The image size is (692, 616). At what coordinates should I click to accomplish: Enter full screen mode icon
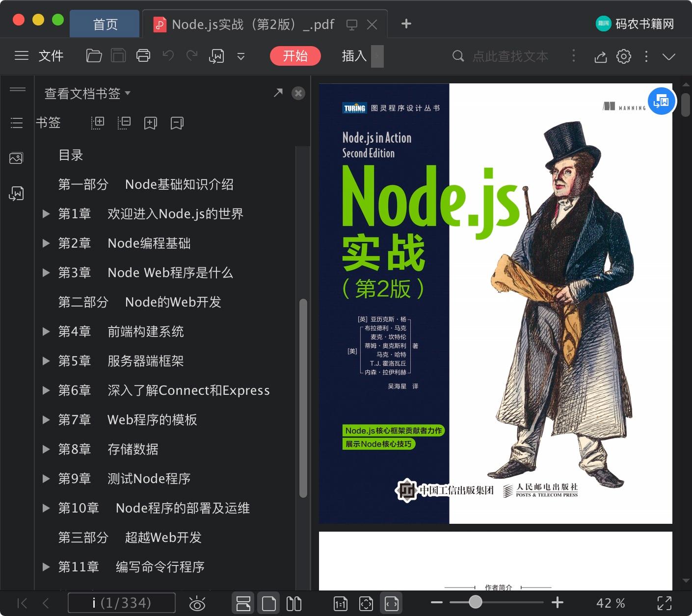click(665, 603)
